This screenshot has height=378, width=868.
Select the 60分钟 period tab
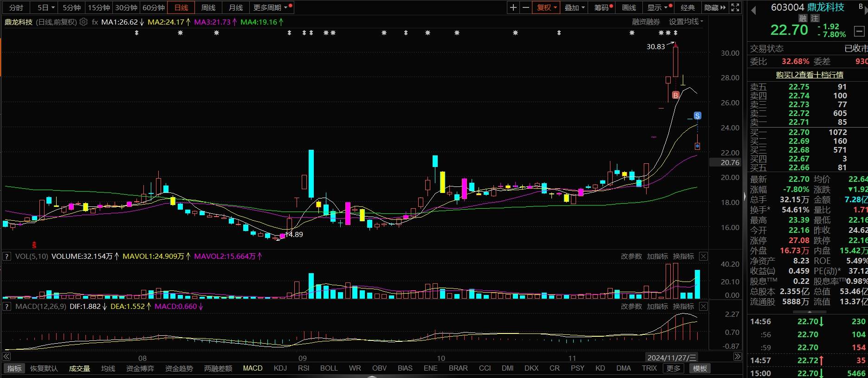pos(154,7)
